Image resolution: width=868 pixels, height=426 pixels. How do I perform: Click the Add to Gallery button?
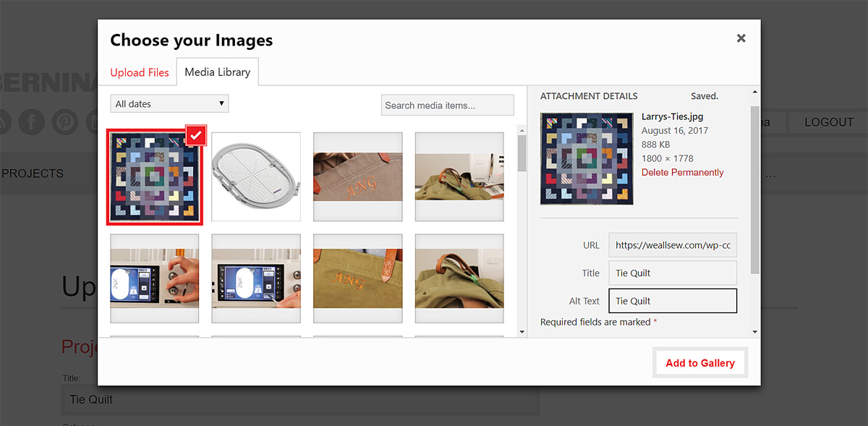point(700,363)
